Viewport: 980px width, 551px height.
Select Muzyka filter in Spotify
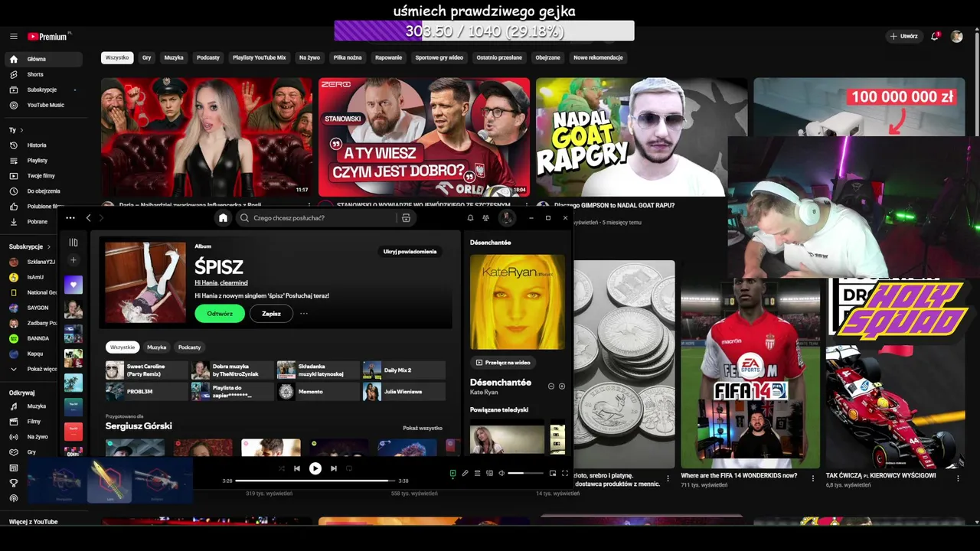coord(157,347)
